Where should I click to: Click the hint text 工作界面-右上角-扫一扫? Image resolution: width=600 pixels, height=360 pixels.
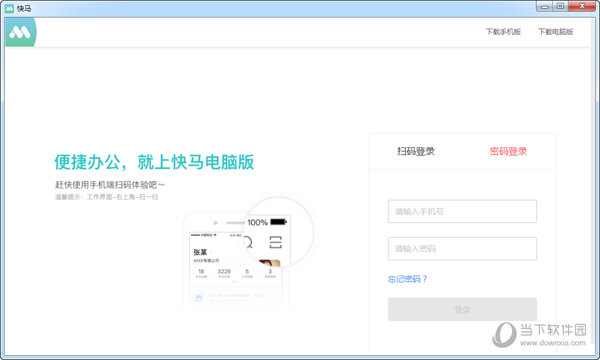point(122,197)
